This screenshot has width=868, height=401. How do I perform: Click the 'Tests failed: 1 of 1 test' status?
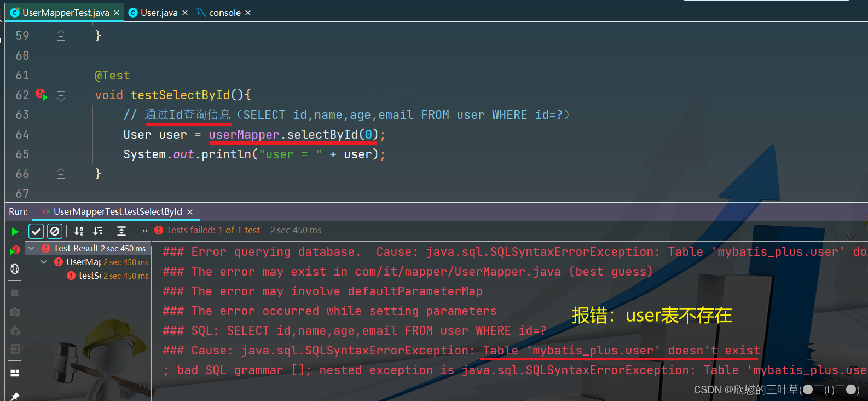pyautogui.click(x=213, y=231)
